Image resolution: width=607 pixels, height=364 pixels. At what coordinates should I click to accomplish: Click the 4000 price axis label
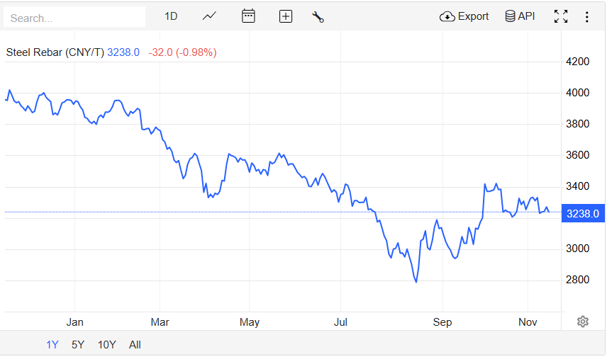tap(577, 93)
